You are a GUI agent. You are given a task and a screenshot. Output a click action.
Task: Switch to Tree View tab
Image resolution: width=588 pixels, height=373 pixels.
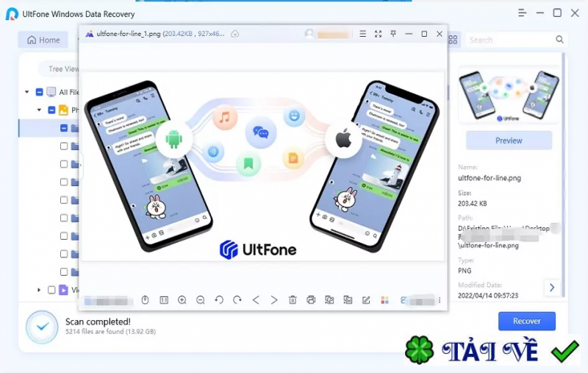tap(63, 69)
